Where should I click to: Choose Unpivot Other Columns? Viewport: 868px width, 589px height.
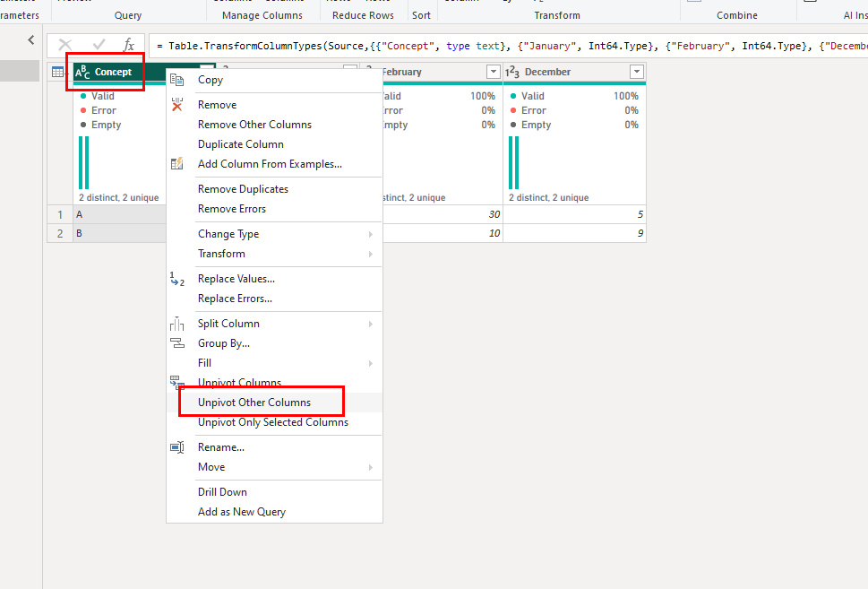[254, 403]
